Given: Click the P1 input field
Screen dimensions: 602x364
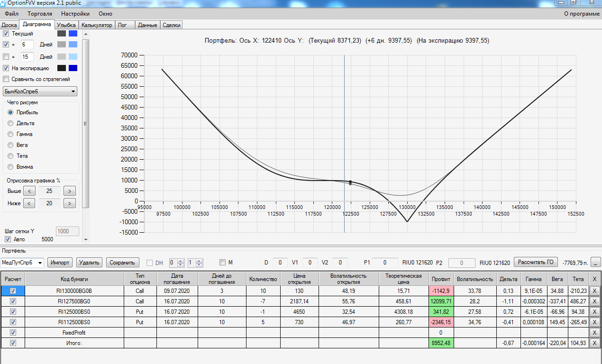Looking at the screenshot, I should tap(385, 263).
